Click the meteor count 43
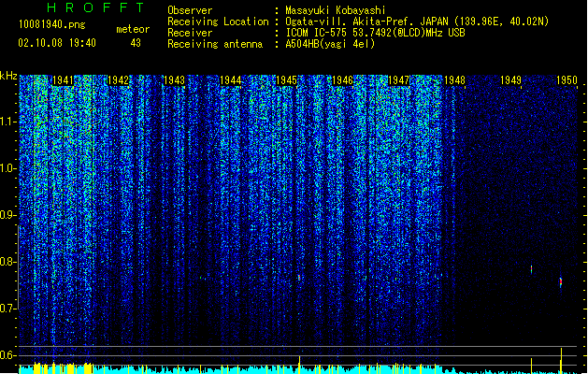The width and height of the screenshot is (588, 374). click(x=136, y=43)
